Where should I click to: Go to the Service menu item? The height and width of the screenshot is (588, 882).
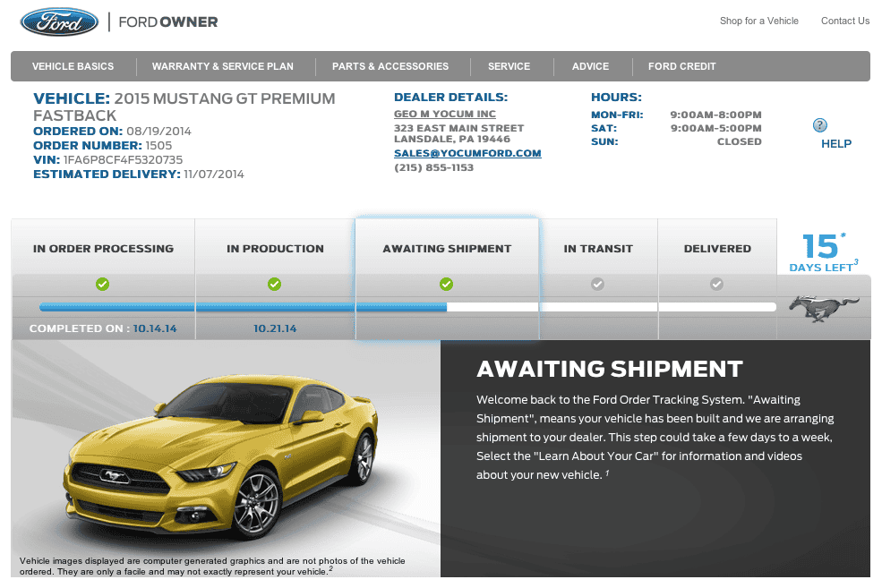pyautogui.click(x=510, y=66)
